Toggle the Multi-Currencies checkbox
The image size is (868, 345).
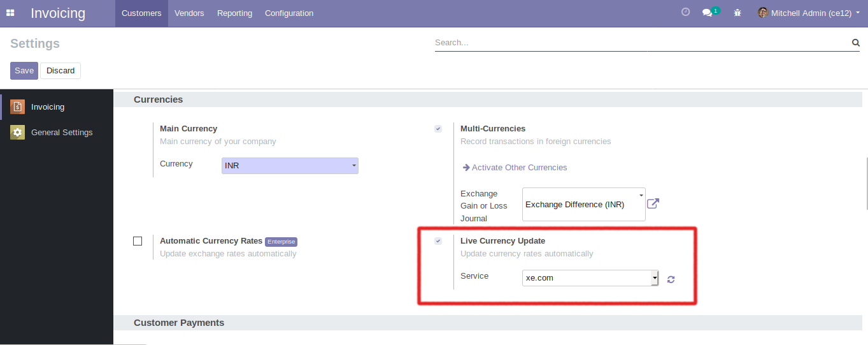click(438, 129)
